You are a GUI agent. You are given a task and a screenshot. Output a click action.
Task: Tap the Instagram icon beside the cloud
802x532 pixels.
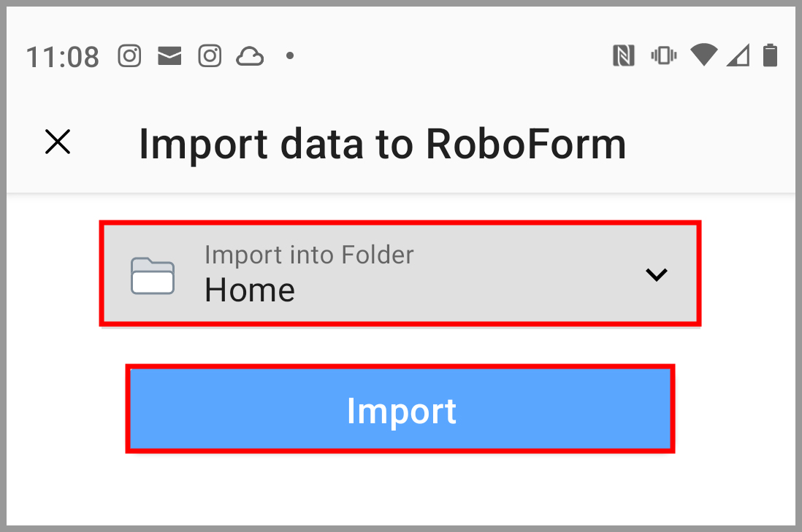tap(210, 56)
